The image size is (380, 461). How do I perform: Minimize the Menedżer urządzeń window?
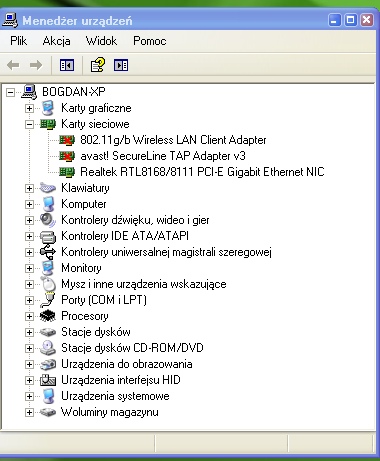tap(335, 20)
